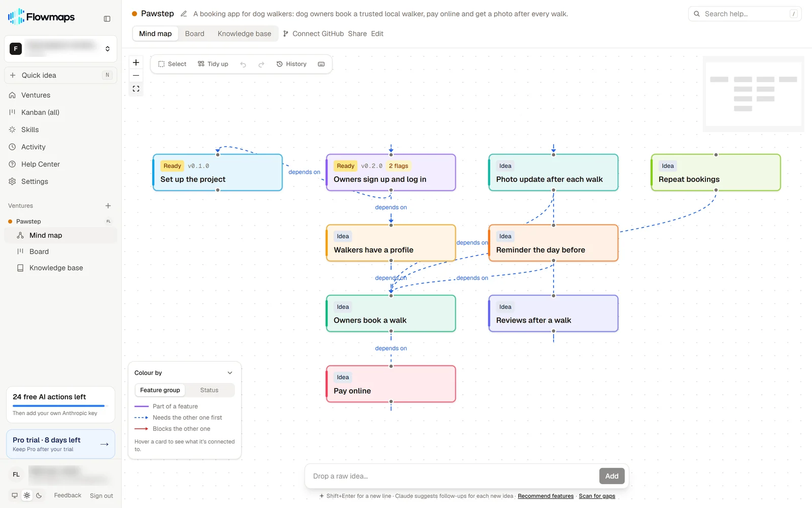Click Recommend features link

(546, 496)
